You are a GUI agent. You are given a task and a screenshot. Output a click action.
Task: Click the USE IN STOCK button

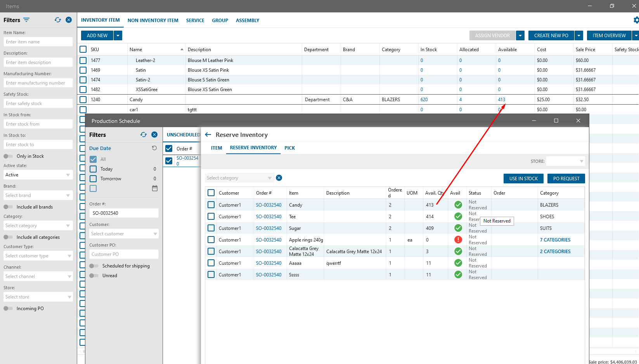click(523, 178)
